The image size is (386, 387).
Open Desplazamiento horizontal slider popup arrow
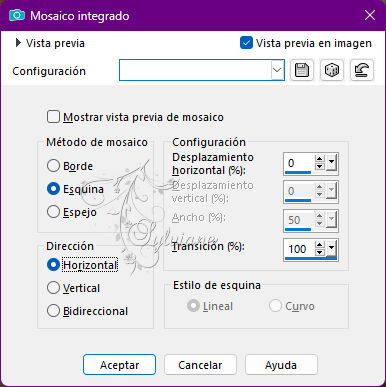331,163
